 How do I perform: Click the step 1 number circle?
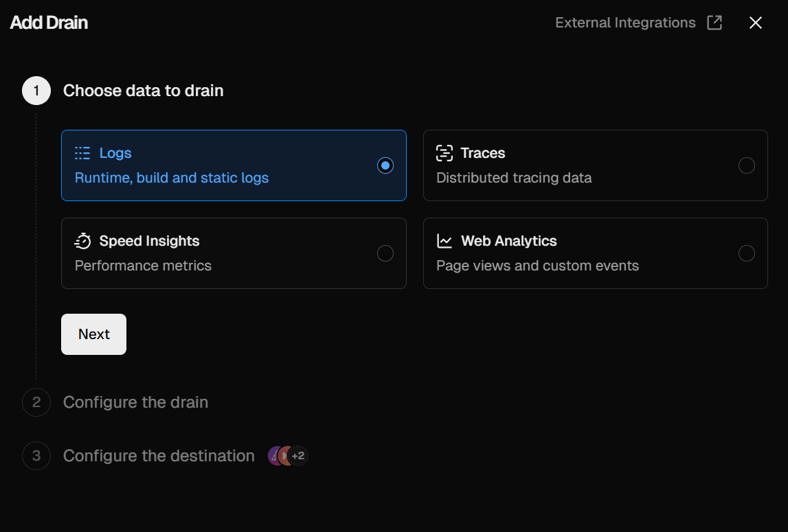[36, 91]
